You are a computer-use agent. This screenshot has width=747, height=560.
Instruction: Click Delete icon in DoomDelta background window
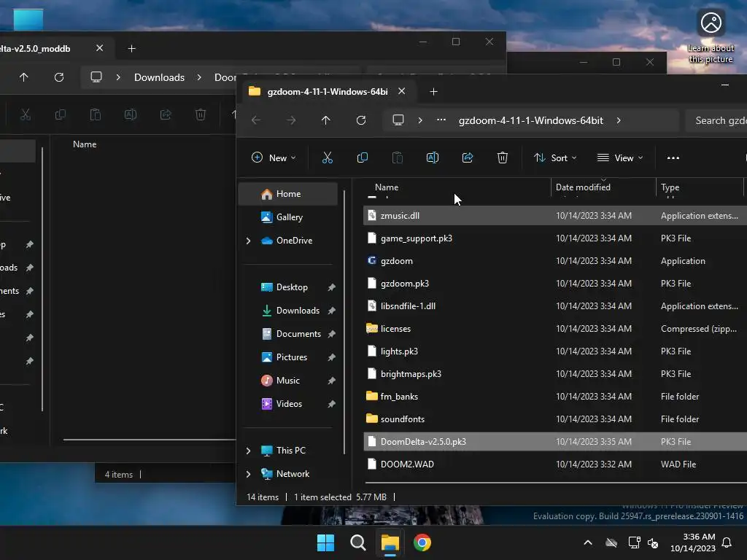coord(201,114)
